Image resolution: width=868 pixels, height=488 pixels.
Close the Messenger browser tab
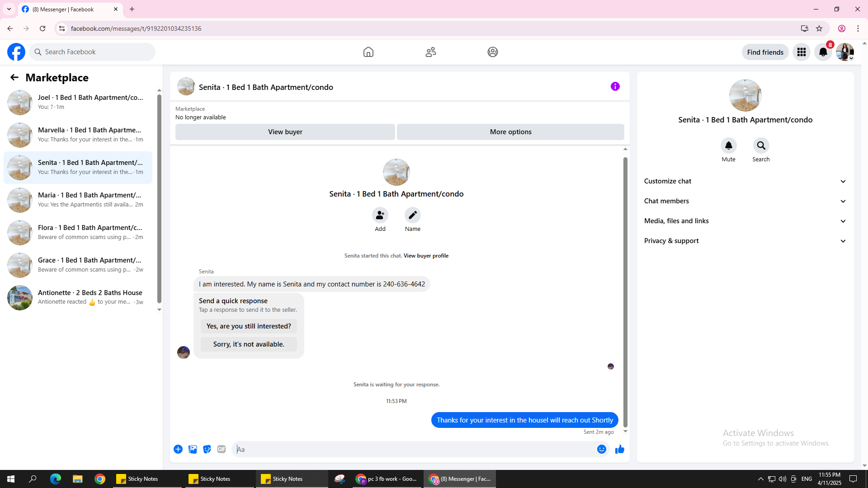[116, 9]
